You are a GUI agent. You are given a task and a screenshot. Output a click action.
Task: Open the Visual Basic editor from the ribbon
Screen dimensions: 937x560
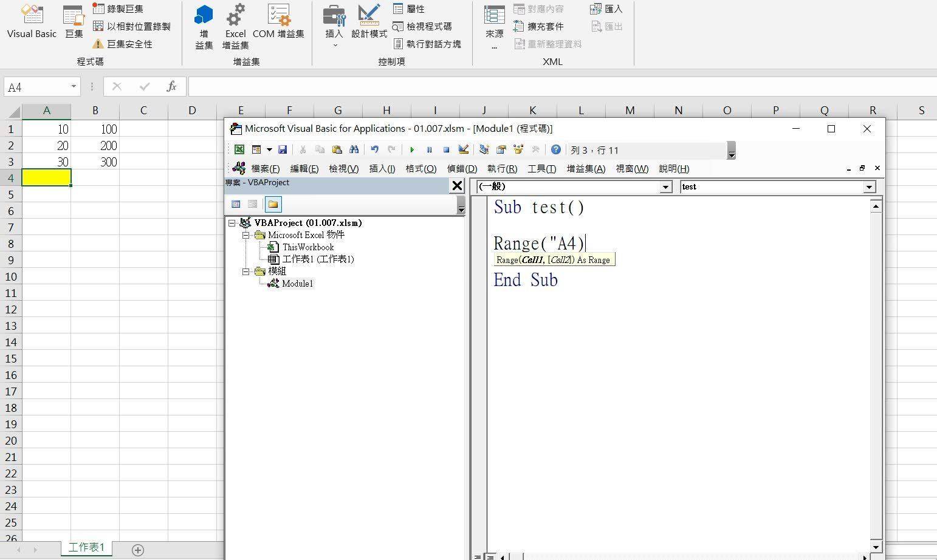32,22
